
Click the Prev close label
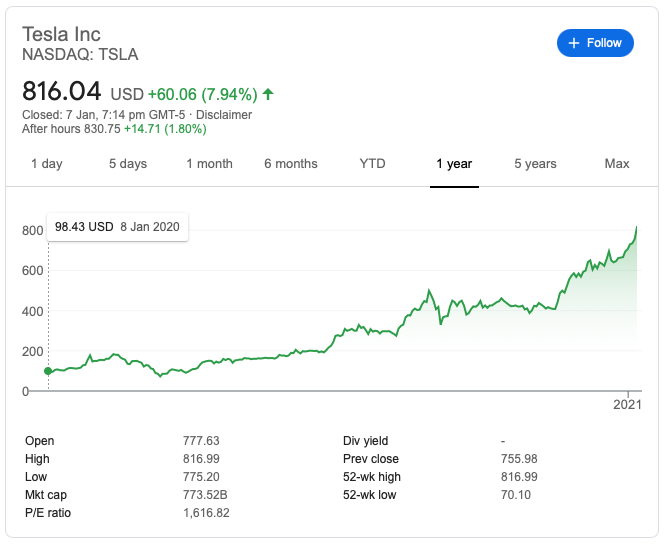(x=371, y=459)
